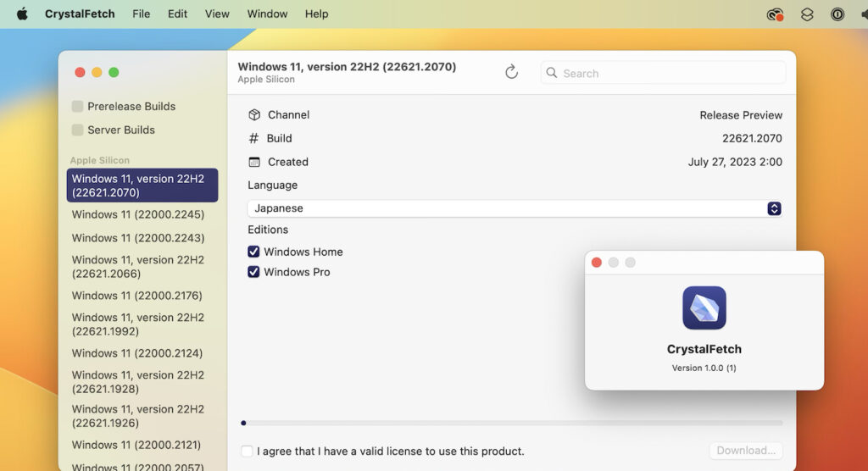Click the Download... button
Screen dimensions: 868x471
[746, 451]
